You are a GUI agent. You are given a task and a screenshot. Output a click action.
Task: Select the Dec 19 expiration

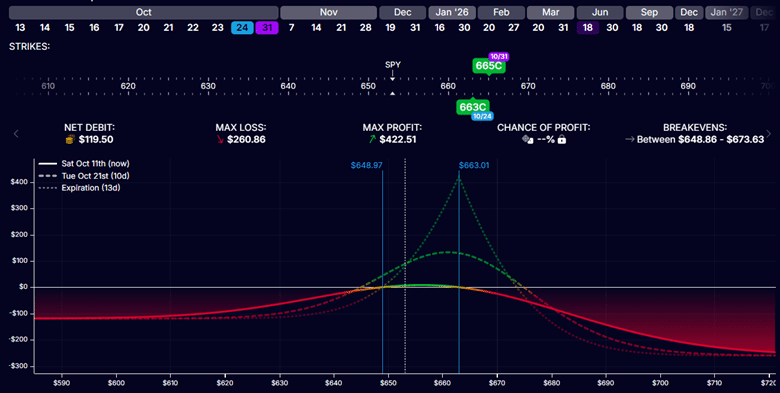tap(390, 28)
